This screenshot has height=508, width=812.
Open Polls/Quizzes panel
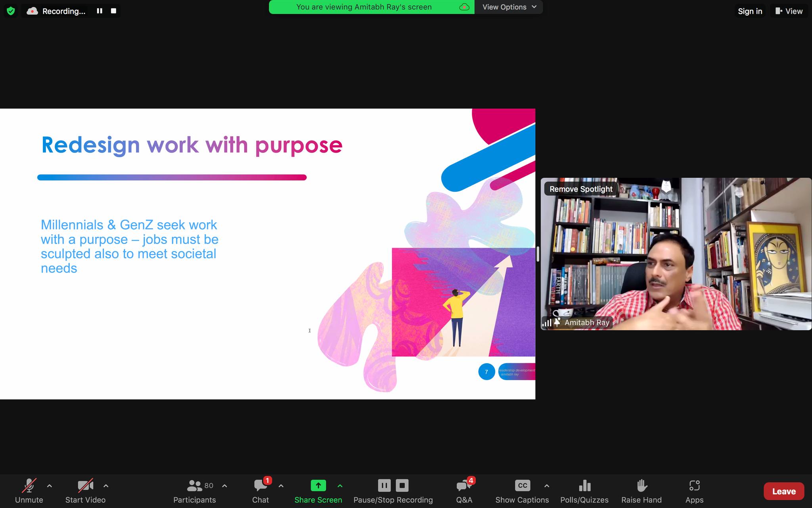[x=584, y=491]
